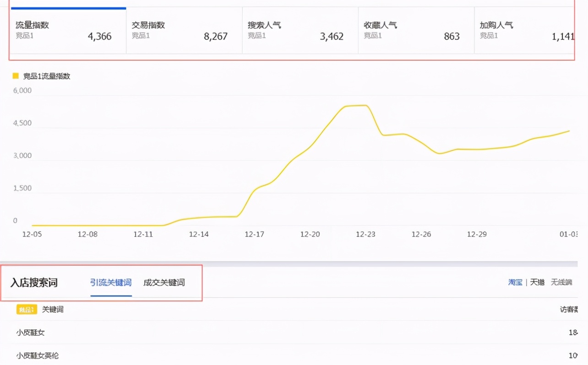Open the 搜索人气 metric card
This screenshot has height=365, width=588.
point(300,31)
